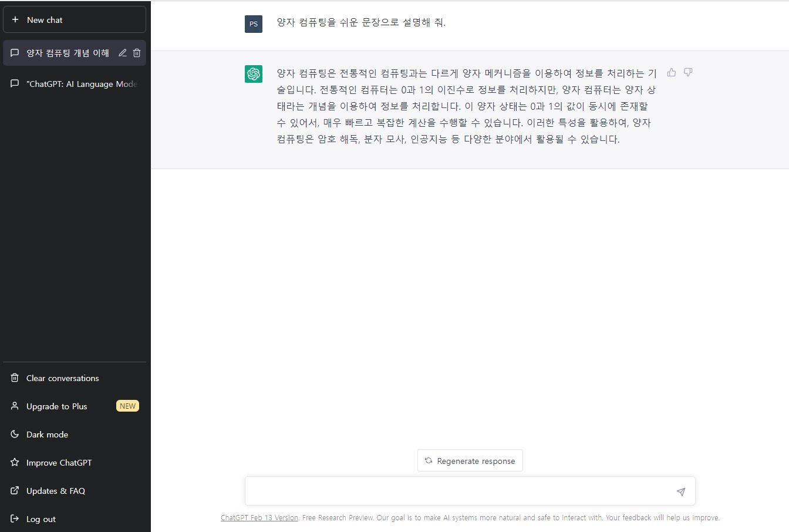Click the trash icon to delete the chat
Screen dimensions: 789x532
136,52
